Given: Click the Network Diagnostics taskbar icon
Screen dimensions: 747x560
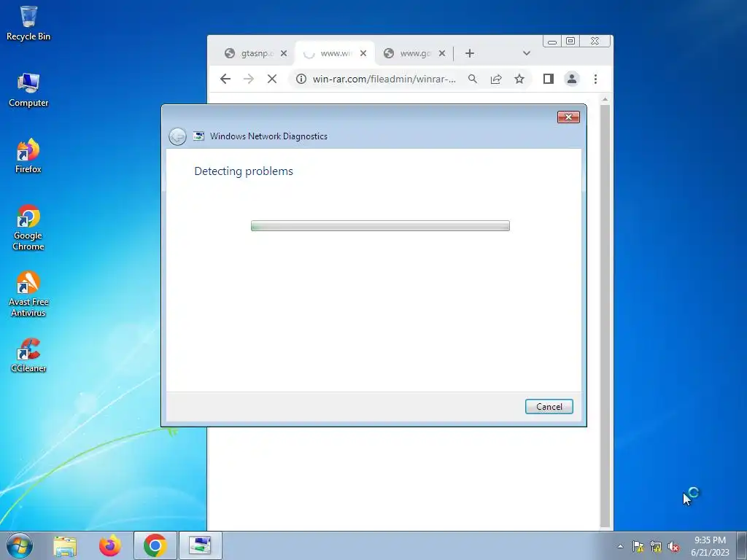Looking at the screenshot, I should point(200,545).
